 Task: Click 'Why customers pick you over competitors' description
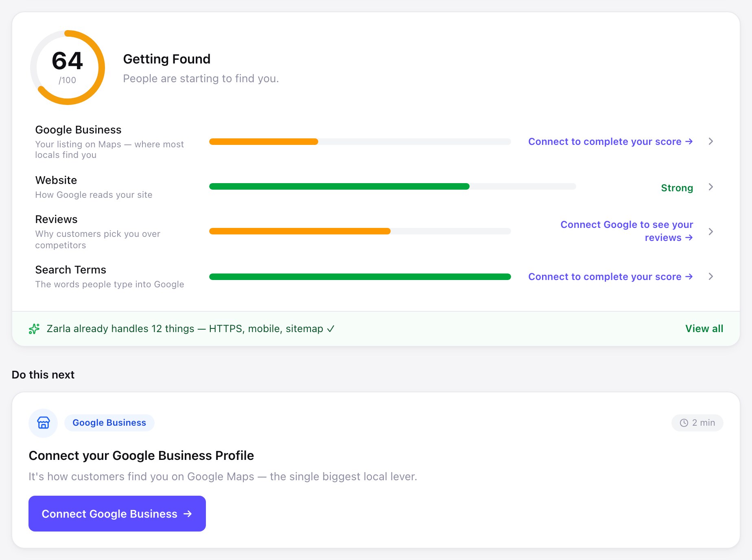(x=98, y=240)
